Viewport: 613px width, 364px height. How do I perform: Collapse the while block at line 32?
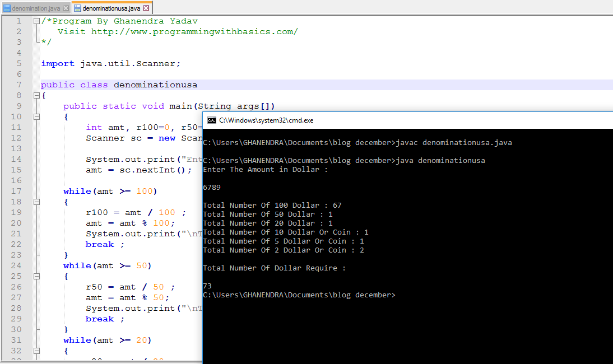tap(36, 351)
